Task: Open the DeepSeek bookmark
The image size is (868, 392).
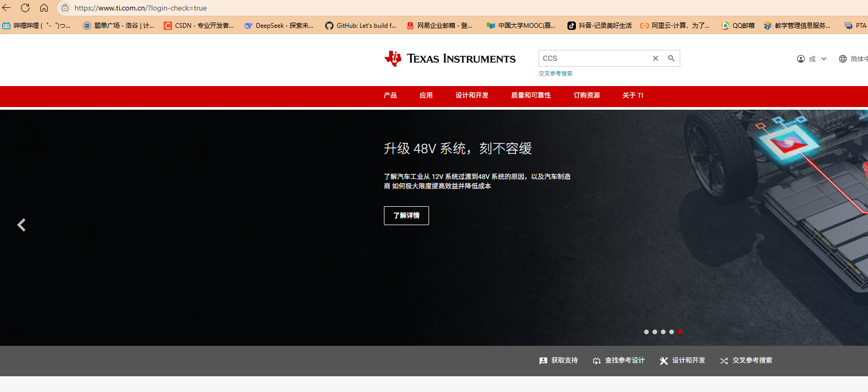Action: click(x=279, y=25)
